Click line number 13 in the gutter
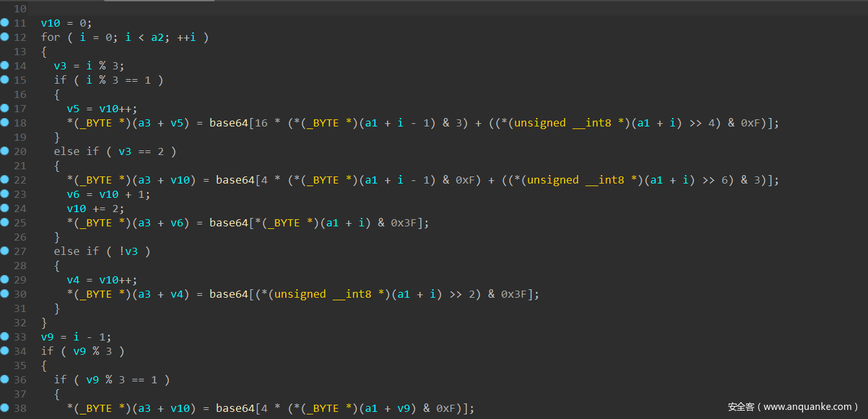The height and width of the screenshot is (419, 868). pos(19,52)
